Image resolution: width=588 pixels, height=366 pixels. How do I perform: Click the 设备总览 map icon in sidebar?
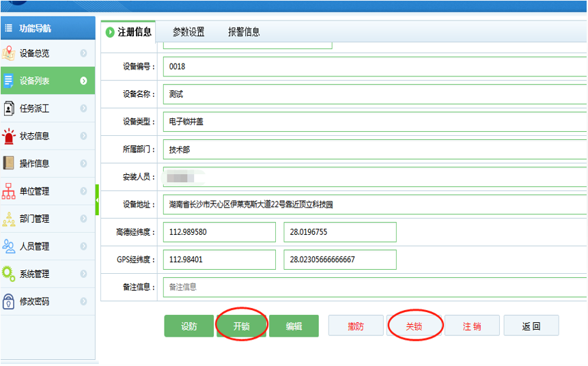tap(9, 53)
